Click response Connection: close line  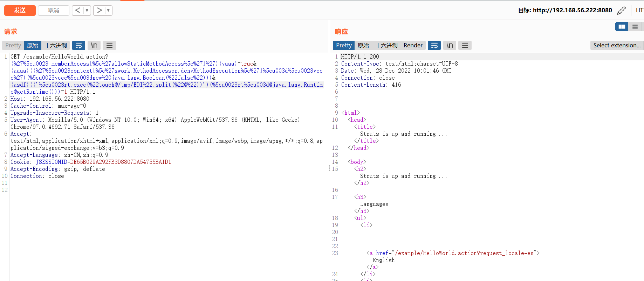click(368, 78)
